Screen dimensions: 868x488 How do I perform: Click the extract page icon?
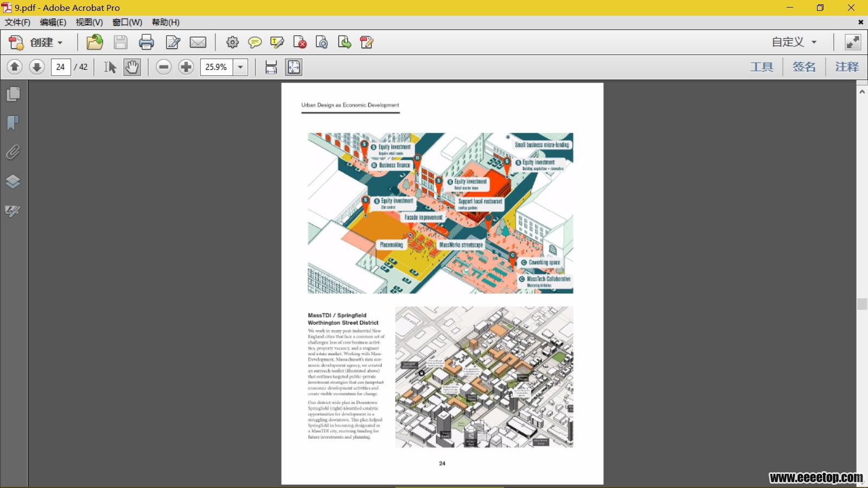click(x=344, y=42)
